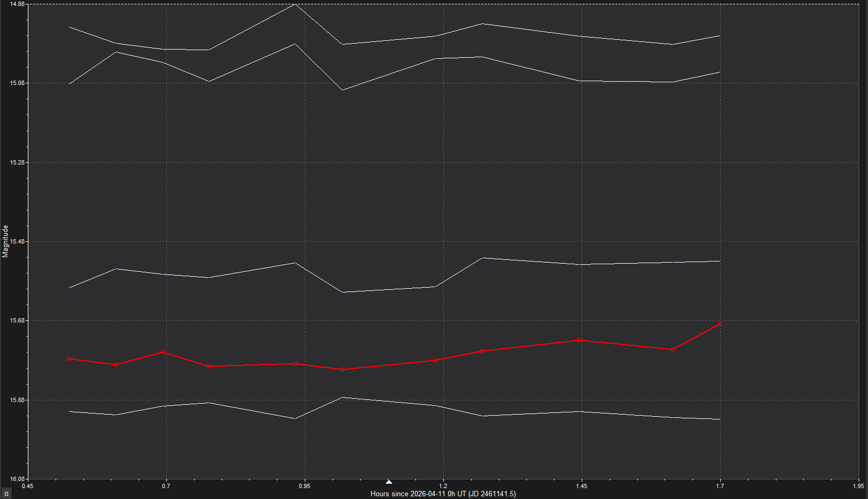Click the 1.2 time axis tick label
868x499 pixels.
(443, 485)
